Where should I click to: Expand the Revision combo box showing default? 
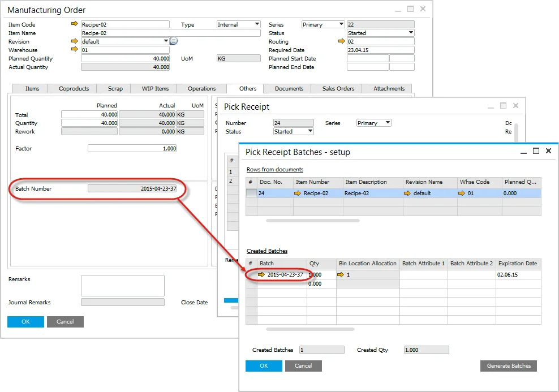click(x=167, y=41)
